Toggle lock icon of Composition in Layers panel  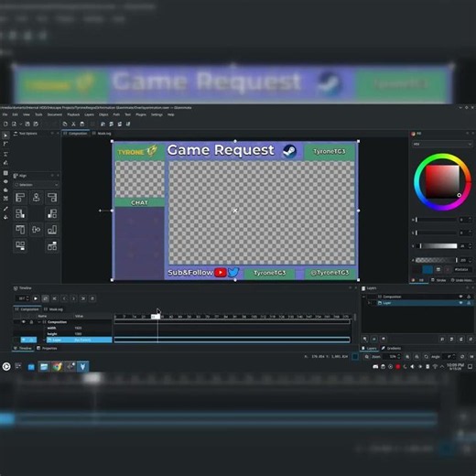pos(469,297)
